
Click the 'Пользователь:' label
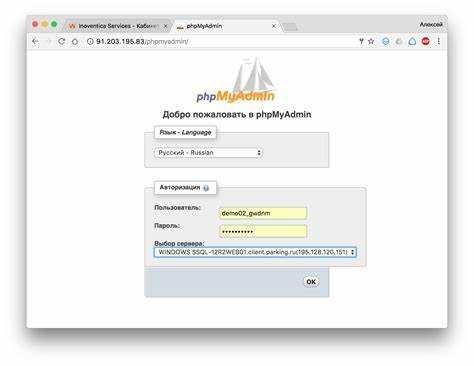[x=178, y=207]
